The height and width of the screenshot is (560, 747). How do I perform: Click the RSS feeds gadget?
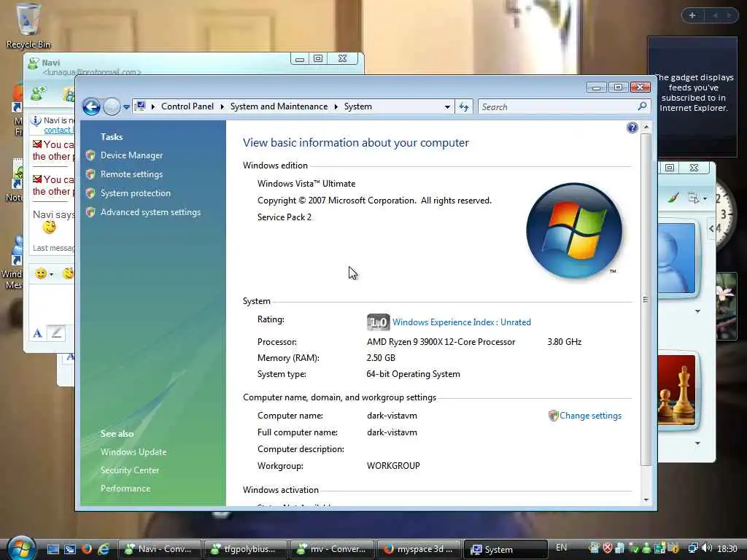[x=692, y=97]
